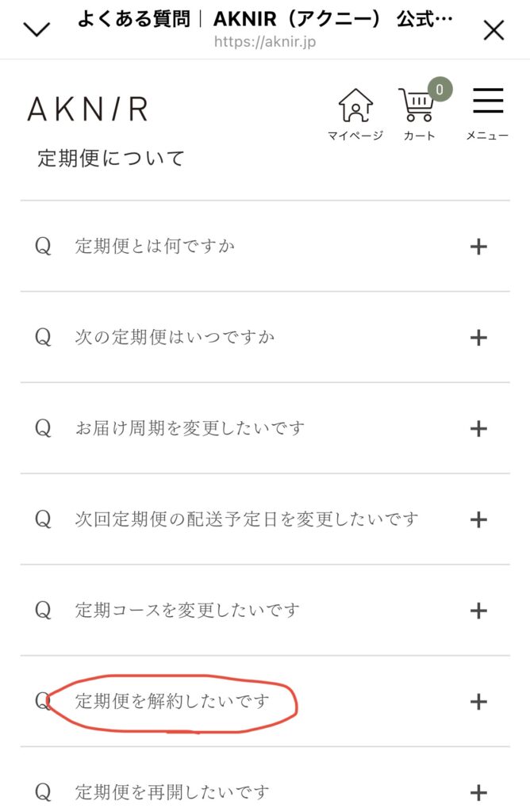Expand plus for お届け周期を変更したいです

tap(478, 429)
